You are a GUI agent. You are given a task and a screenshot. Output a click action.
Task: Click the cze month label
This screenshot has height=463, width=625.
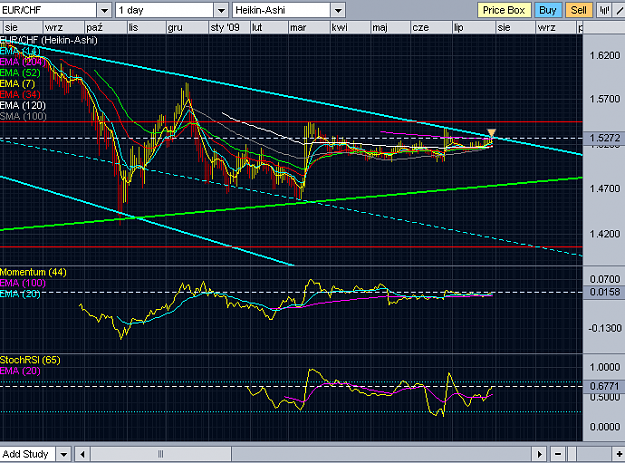tap(421, 27)
